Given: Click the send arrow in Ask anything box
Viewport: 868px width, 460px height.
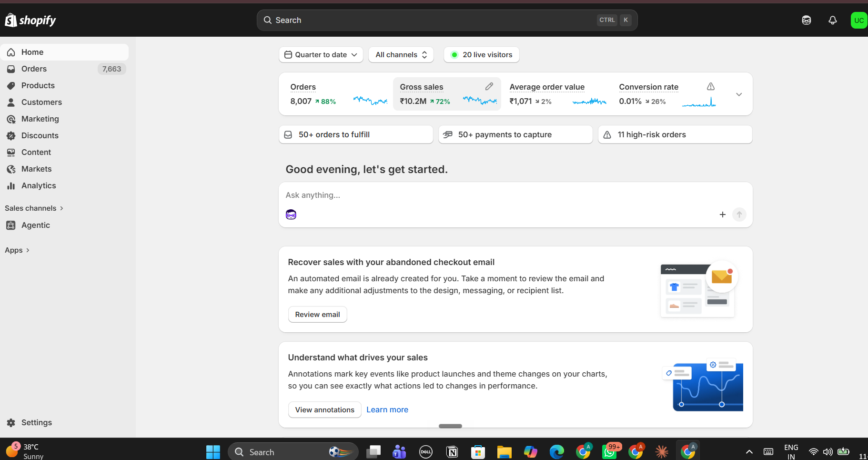Looking at the screenshot, I should coord(739,215).
